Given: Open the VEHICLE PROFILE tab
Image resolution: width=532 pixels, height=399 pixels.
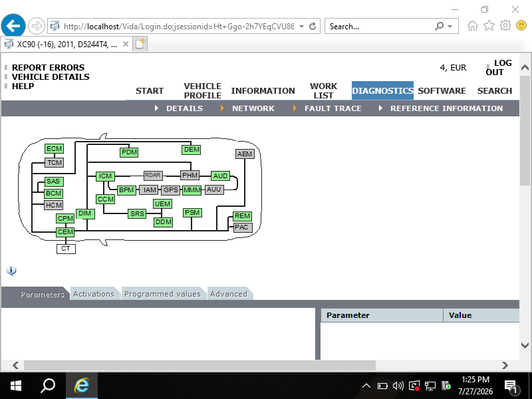Looking at the screenshot, I should [x=203, y=91].
